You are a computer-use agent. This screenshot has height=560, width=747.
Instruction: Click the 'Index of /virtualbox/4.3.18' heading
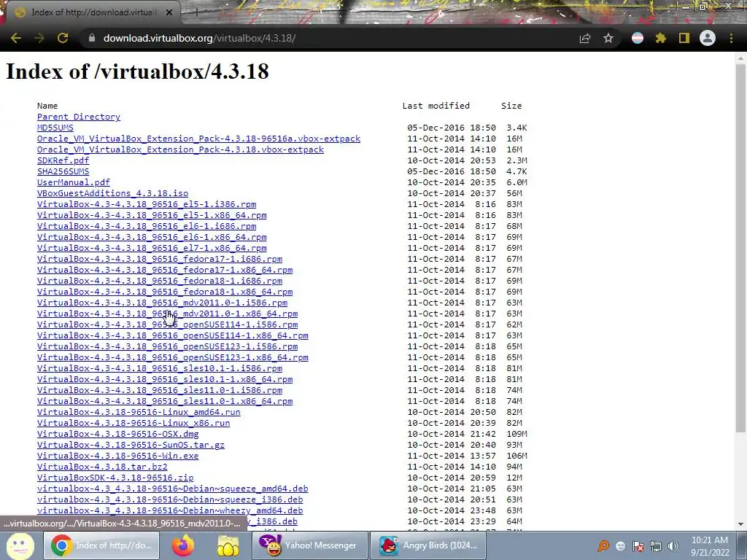[x=137, y=71]
